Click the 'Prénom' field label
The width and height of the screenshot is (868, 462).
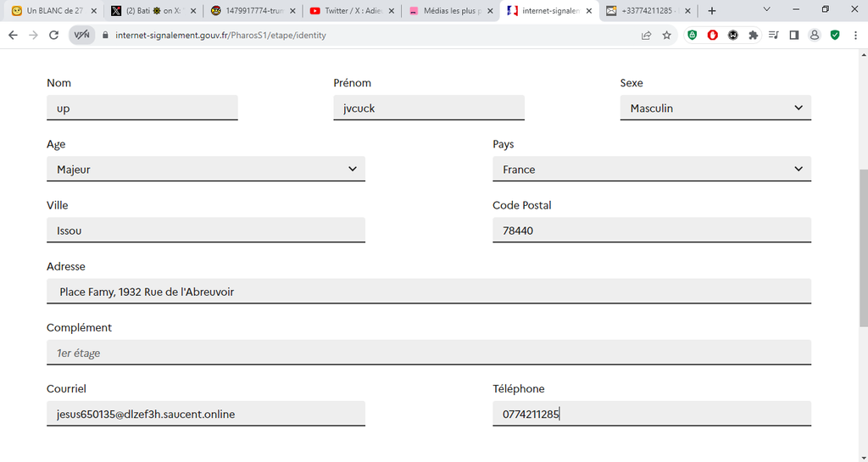pyautogui.click(x=352, y=83)
